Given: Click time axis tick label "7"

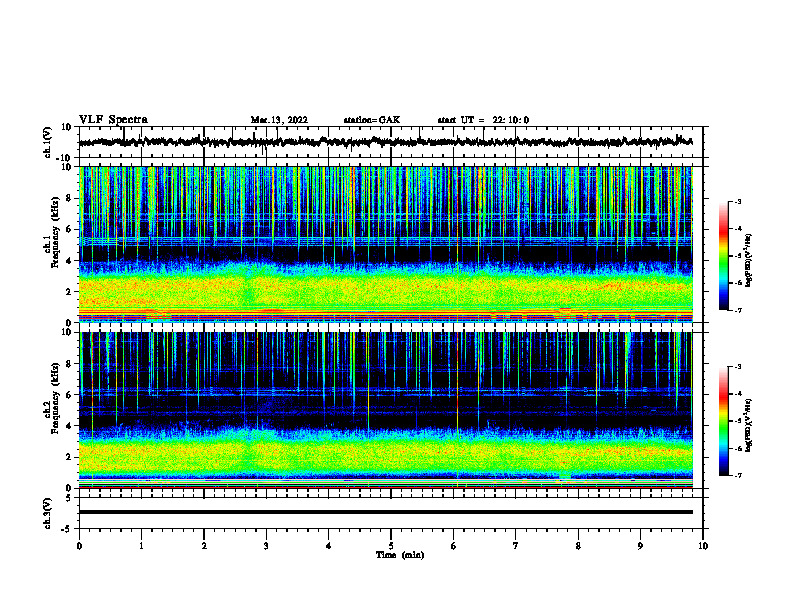Looking at the screenshot, I should (x=516, y=546).
